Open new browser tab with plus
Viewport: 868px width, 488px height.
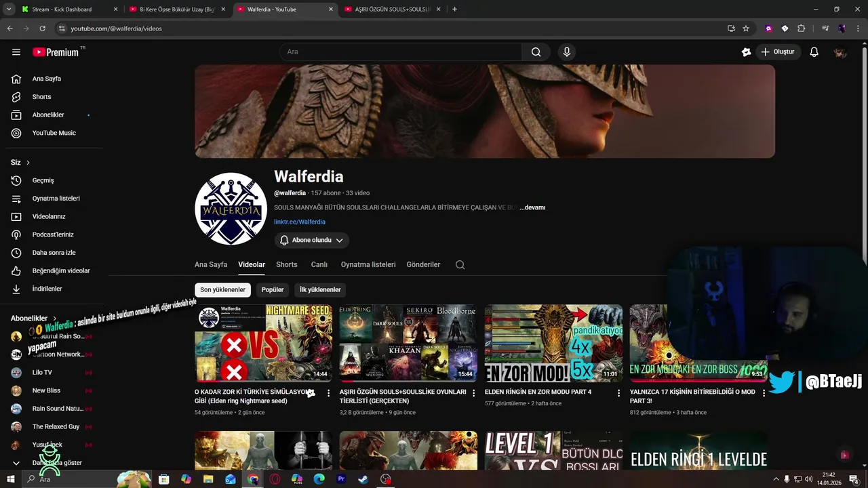(454, 9)
